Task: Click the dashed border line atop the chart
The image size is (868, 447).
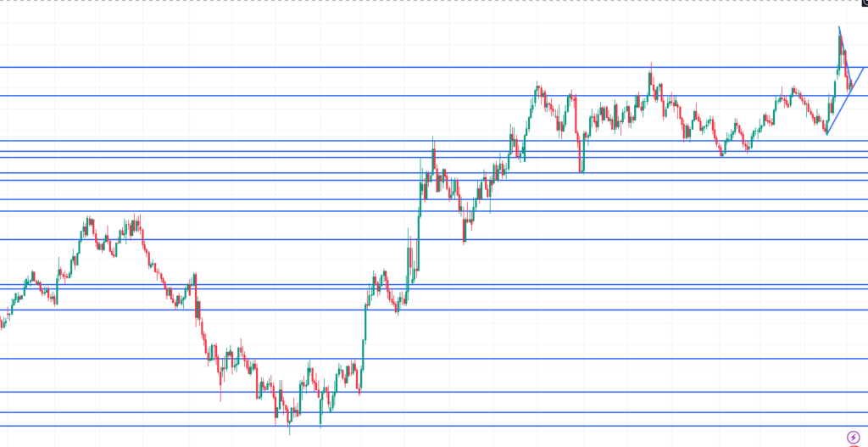Action: click(x=424, y=1)
